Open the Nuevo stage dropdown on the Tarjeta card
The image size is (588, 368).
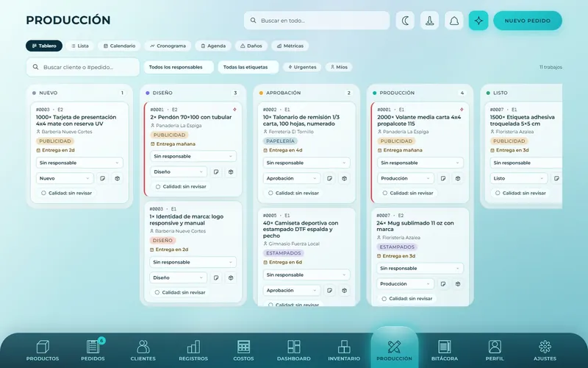coord(65,178)
